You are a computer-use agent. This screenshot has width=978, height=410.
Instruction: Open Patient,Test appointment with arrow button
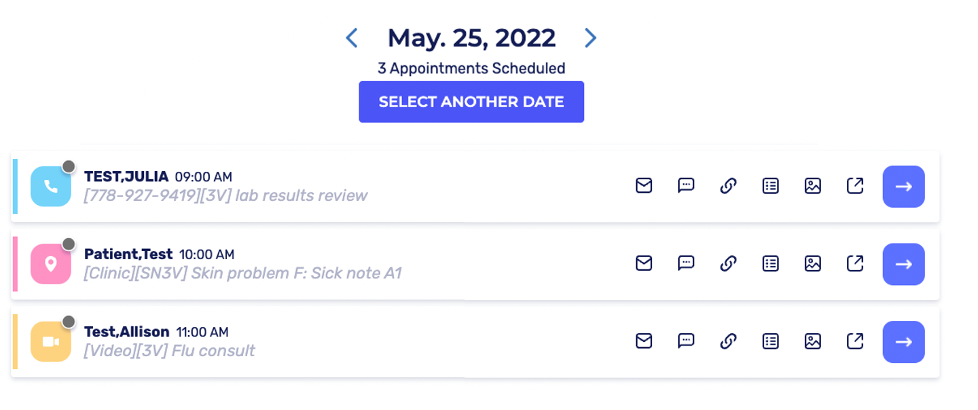(x=903, y=264)
